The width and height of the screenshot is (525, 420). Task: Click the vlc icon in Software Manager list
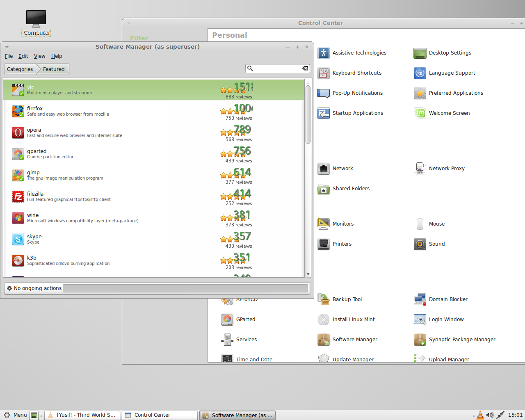pyautogui.click(x=18, y=90)
